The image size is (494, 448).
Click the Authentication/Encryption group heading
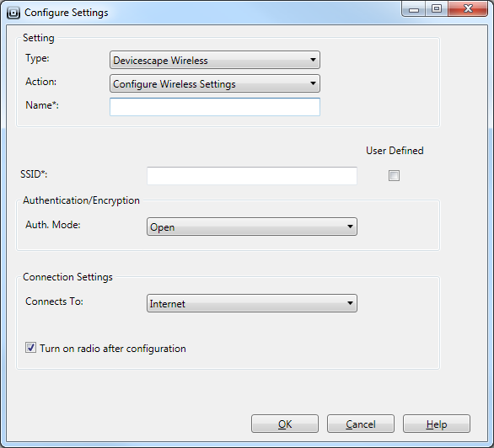coord(81,200)
